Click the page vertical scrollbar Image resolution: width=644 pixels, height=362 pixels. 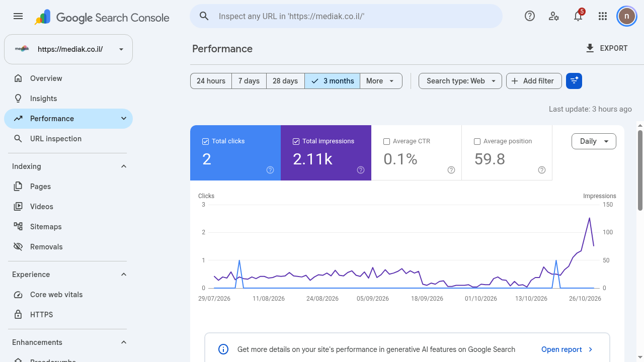640,170
